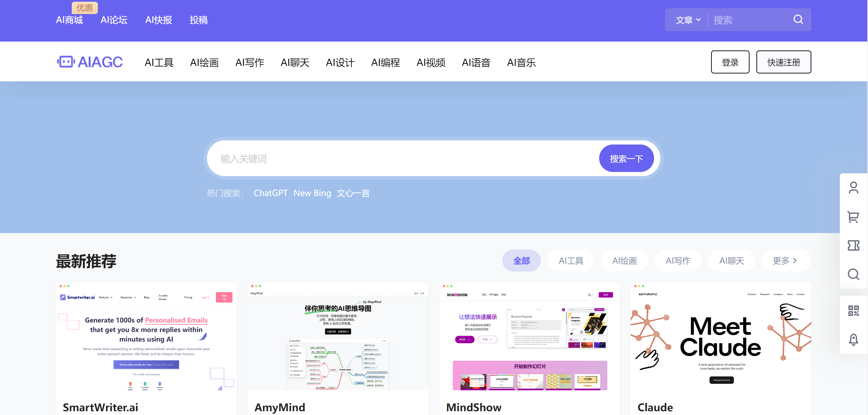This screenshot has height=415, width=868.
Task: Click the ChatGPT hot search link
Action: 271,193
